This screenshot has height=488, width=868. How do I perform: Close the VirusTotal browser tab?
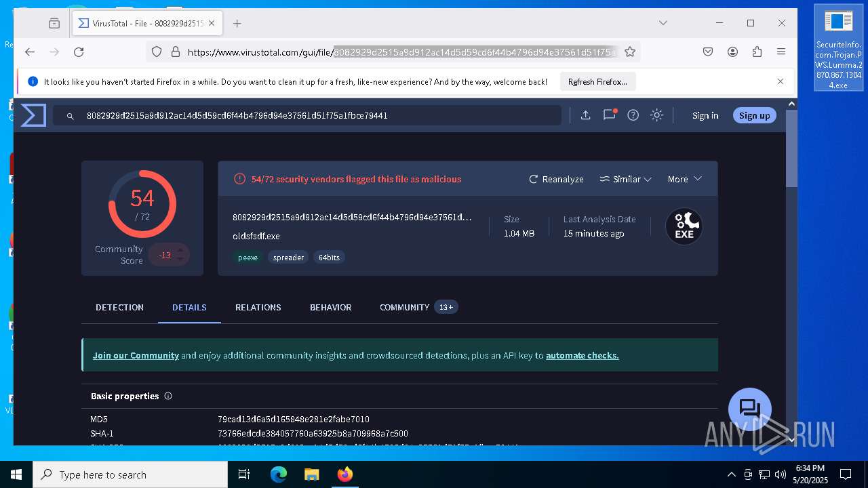pyautogui.click(x=212, y=23)
